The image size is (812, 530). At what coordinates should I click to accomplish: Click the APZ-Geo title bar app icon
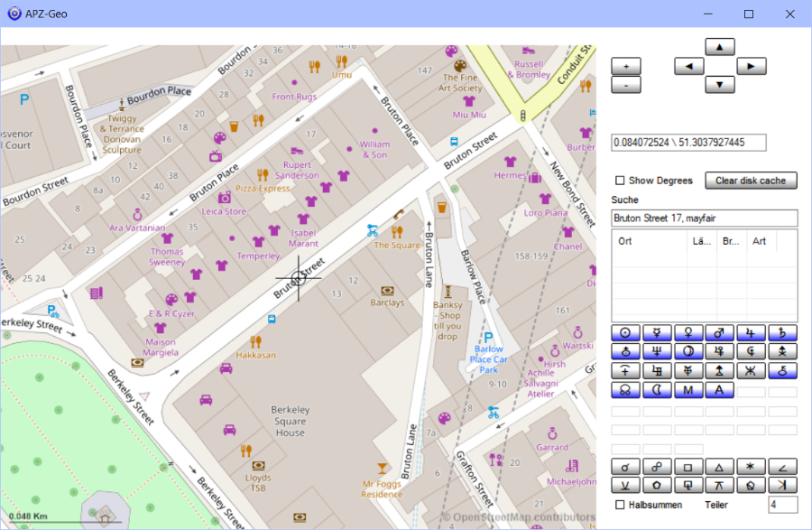14,14
